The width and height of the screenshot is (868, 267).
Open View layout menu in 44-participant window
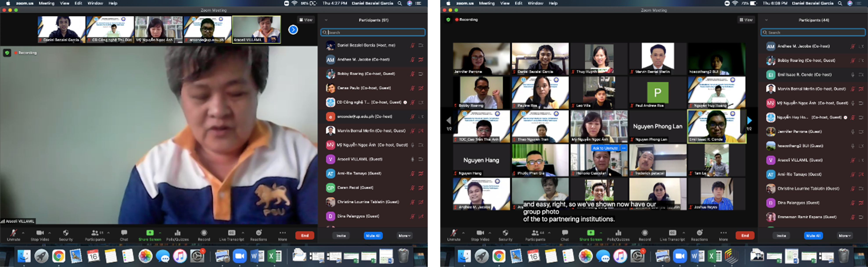tap(746, 20)
